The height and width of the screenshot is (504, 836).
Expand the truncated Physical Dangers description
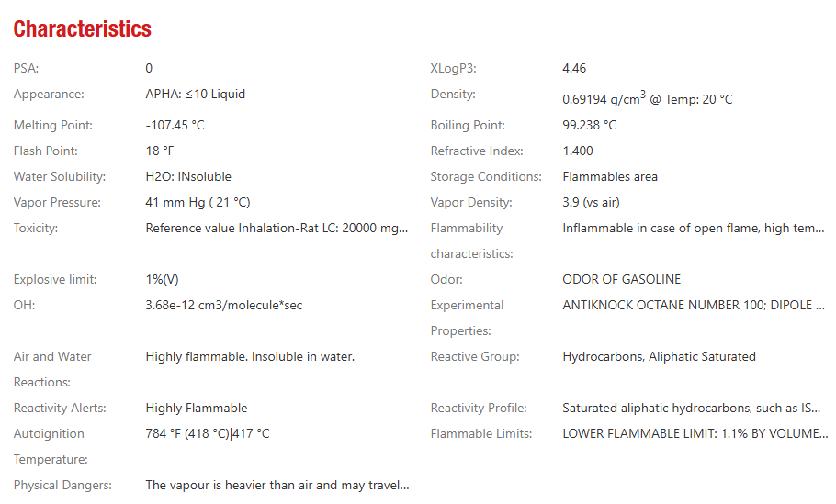[277, 485]
